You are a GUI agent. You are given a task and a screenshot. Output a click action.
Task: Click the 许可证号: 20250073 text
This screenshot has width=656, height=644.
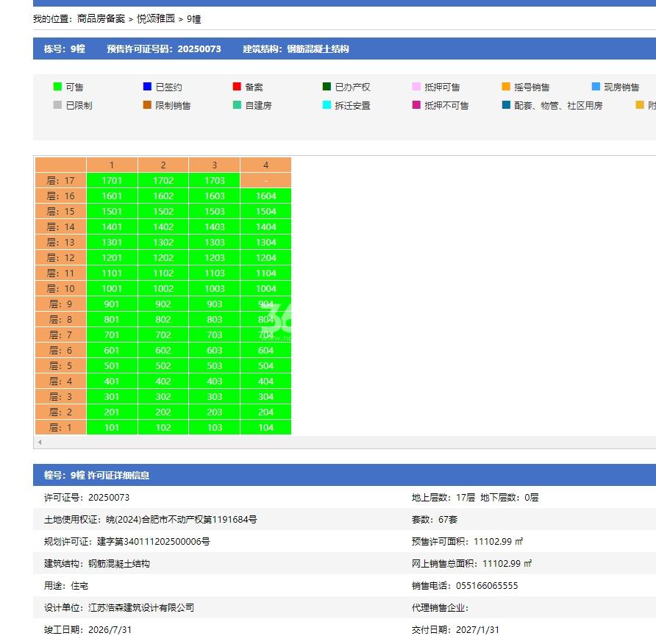point(87,498)
